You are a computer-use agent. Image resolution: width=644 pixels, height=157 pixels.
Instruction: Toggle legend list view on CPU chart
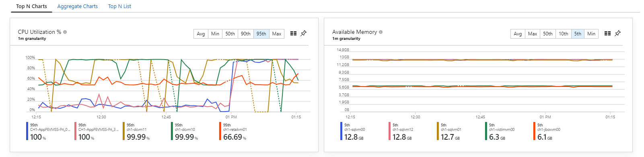[x=294, y=33]
